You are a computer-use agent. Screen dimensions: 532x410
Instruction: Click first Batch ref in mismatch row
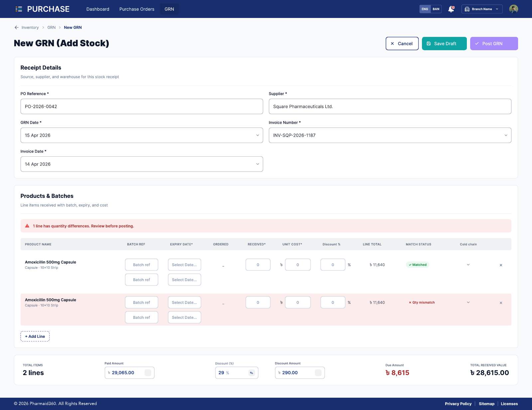click(x=142, y=302)
